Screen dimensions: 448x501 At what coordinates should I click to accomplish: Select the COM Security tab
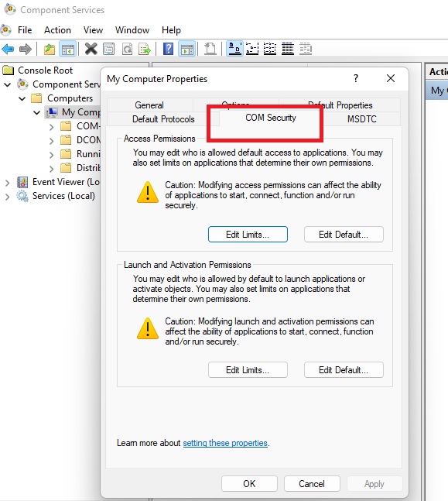click(271, 118)
